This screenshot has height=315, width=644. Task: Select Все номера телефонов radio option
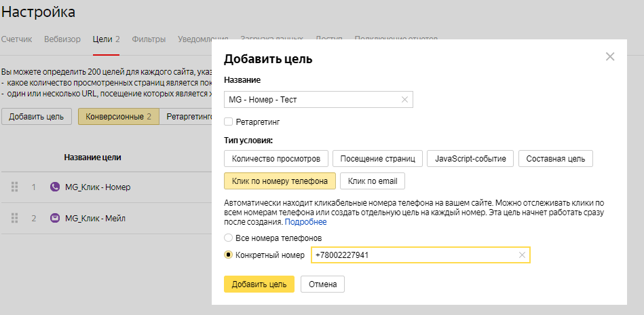(x=228, y=238)
